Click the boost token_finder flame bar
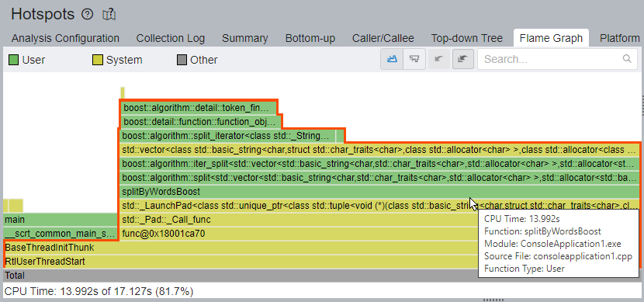 [x=199, y=108]
